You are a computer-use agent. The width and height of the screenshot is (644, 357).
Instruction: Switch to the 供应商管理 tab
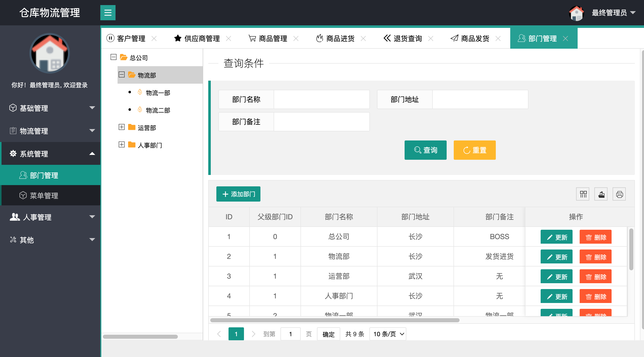click(202, 39)
